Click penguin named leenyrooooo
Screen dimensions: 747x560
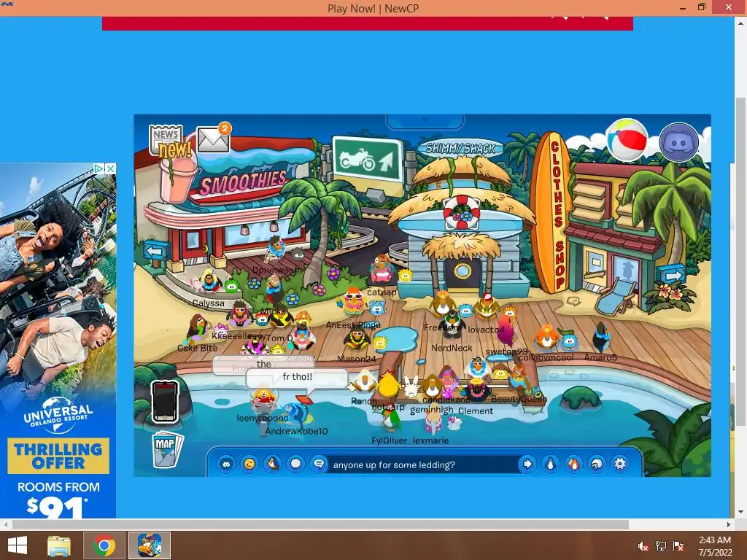[x=263, y=400]
